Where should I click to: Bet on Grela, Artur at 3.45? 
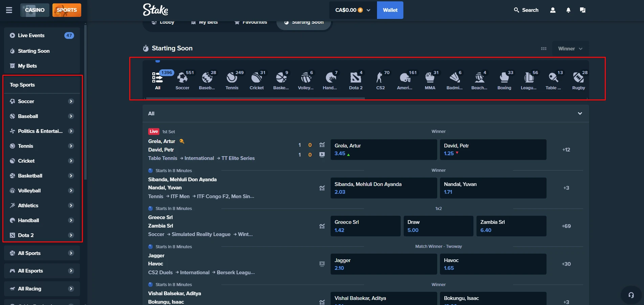click(x=384, y=149)
